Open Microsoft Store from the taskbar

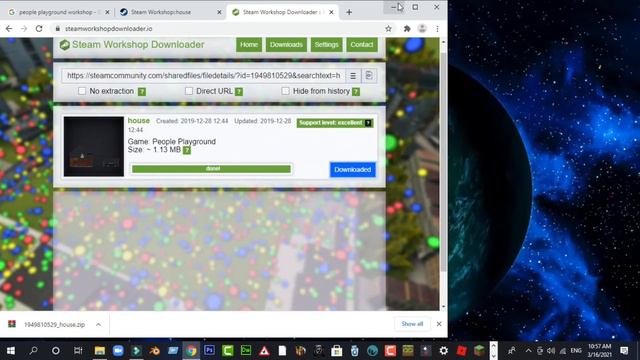(x=336, y=350)
